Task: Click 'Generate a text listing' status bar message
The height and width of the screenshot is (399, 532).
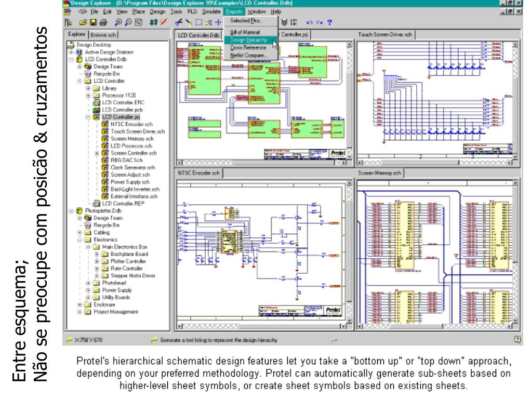Action: click(219, 340)
